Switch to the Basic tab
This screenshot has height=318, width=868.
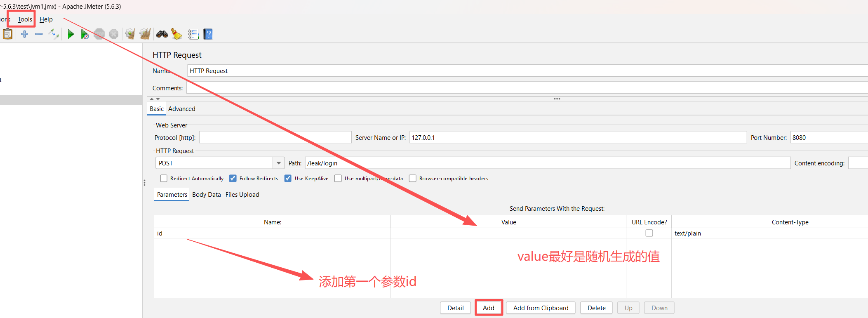click(x=157, y=109)
